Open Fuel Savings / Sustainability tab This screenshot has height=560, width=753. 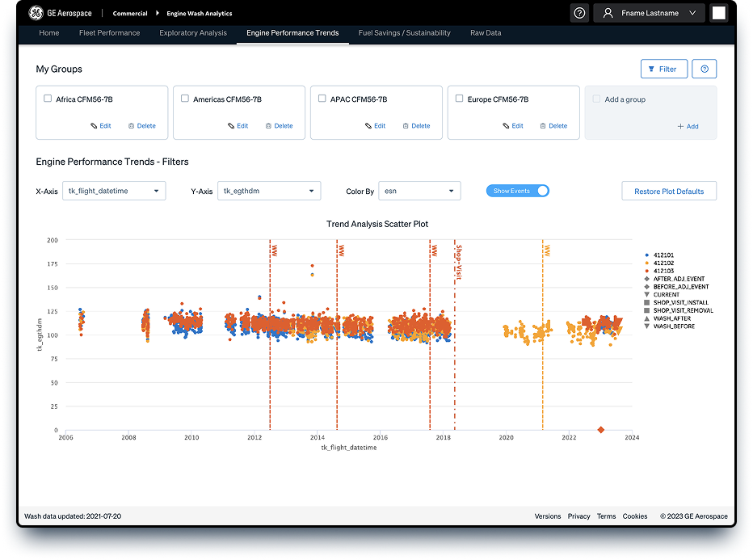pyautogui.click(x=404, y=32)
